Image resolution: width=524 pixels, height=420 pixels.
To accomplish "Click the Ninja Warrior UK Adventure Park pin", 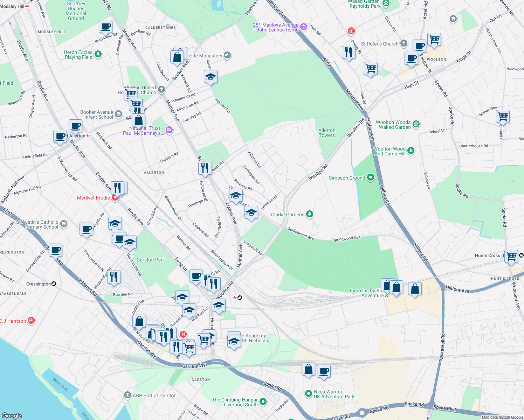I will (x=309, y=394).
